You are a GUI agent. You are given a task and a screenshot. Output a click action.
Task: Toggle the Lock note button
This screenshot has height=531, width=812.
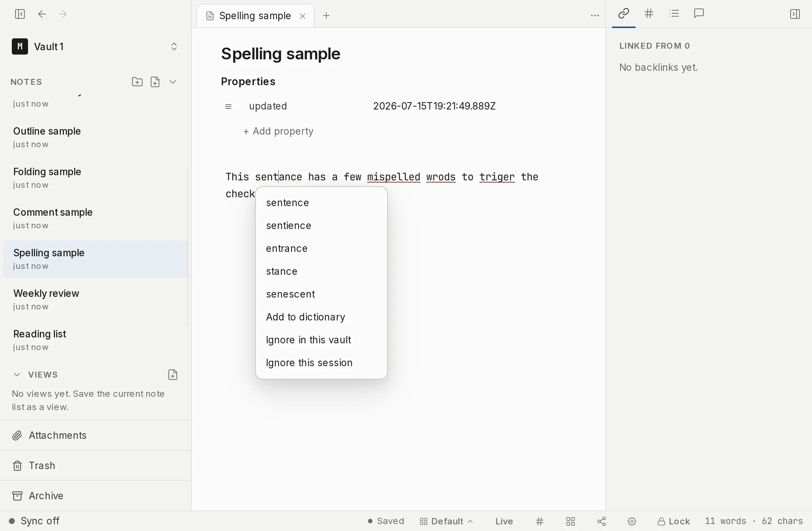pyautogui.click(x=674, y=521)
